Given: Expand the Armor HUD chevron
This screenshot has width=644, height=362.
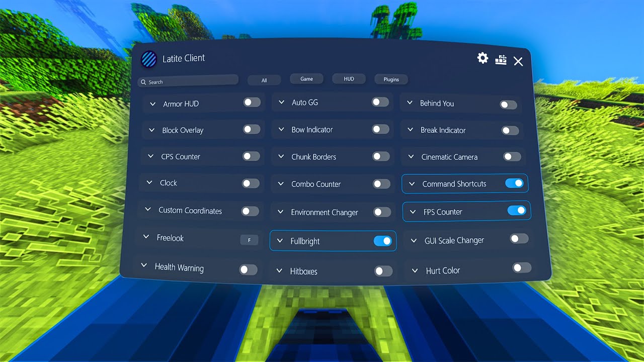Looking at the screenshot, I should click(x=152, y=104).
